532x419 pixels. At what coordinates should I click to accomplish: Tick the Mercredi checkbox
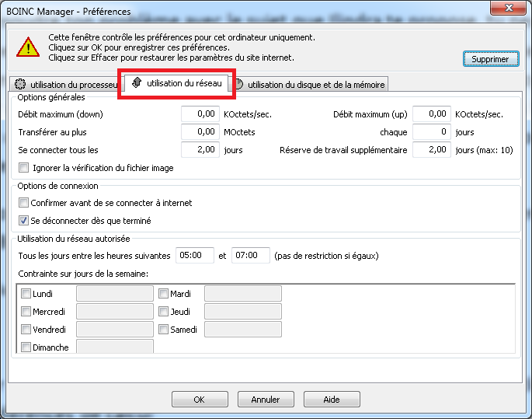(26, 312)
